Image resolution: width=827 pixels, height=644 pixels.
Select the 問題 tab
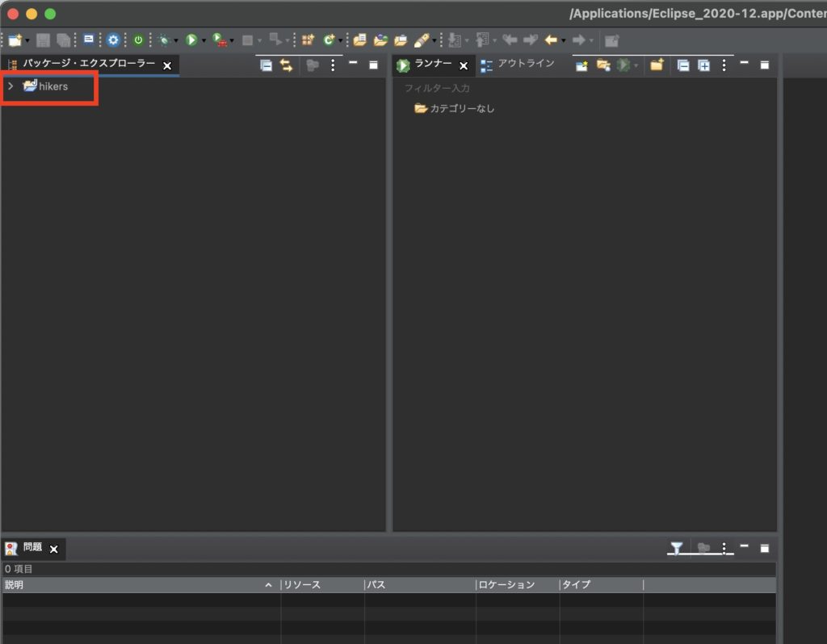[32, 547]
